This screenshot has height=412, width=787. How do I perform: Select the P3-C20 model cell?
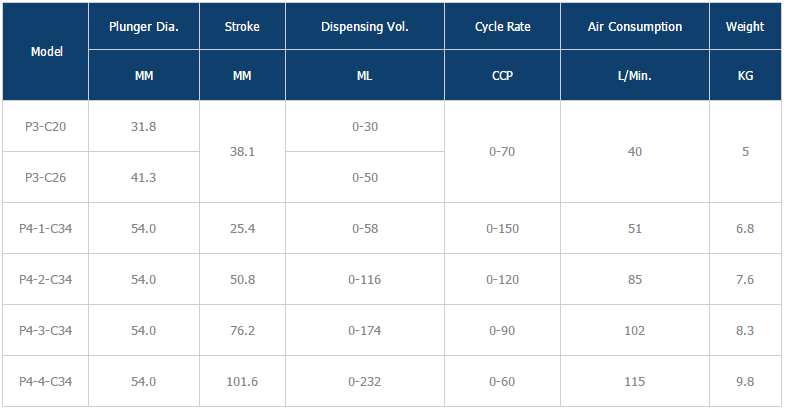tap(46, 127)
